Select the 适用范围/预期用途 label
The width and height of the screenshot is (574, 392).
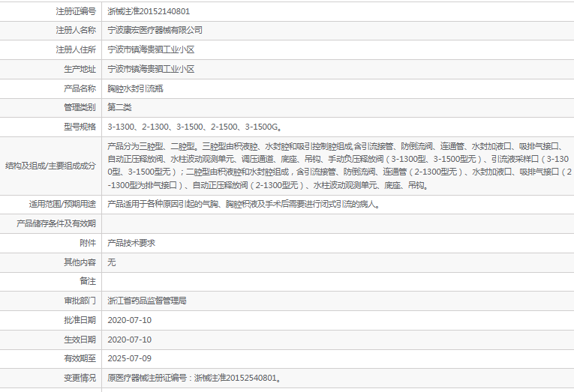pyautogui.click(x=62, y=204)
